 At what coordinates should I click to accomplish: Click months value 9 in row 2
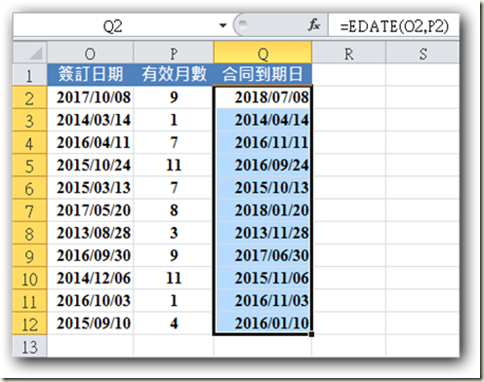(173, 97)
